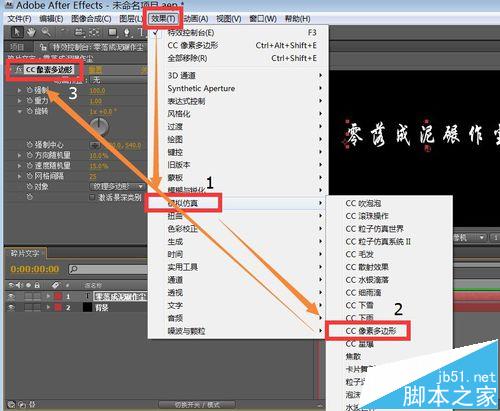Choose 全部移除(R) in effect menu
The width and height of the screenshot is (500, 411).
tap(238, 58)
